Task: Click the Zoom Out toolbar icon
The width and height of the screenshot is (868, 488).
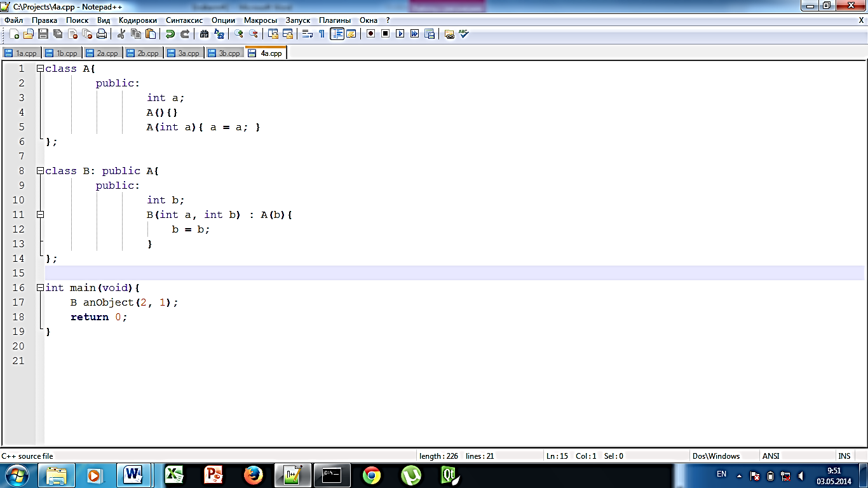Action: point(253,34)
